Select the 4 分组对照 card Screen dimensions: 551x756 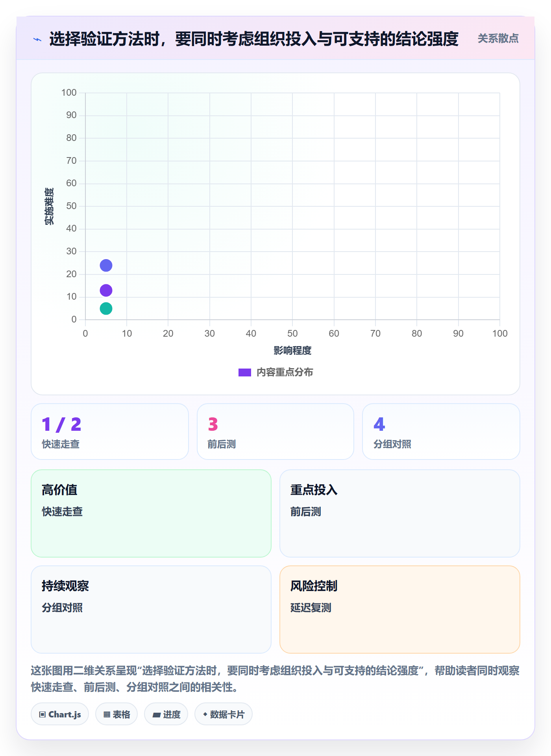[441, 432]
